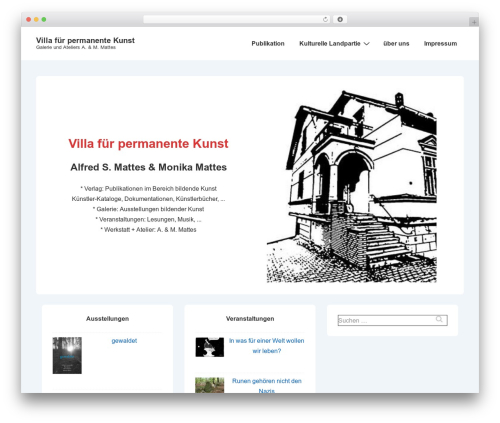Open a new browser tab with plus button
This screenshot has height=423, width=500.
coord(474,22)
